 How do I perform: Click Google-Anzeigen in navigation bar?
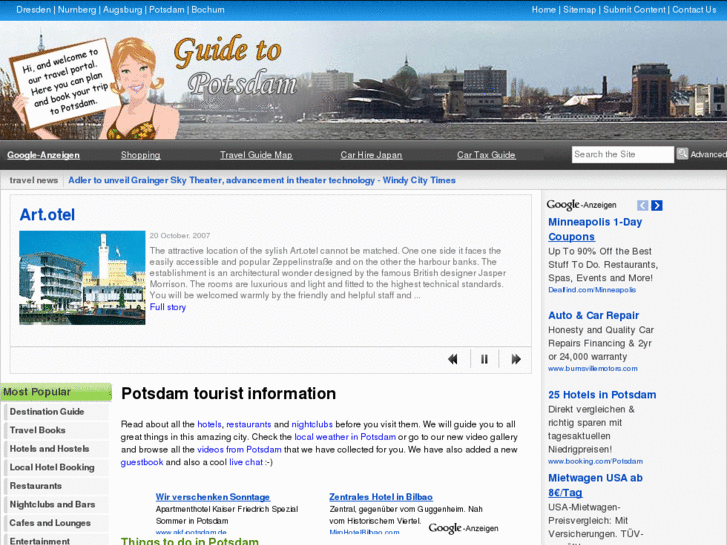pos(43,155)
